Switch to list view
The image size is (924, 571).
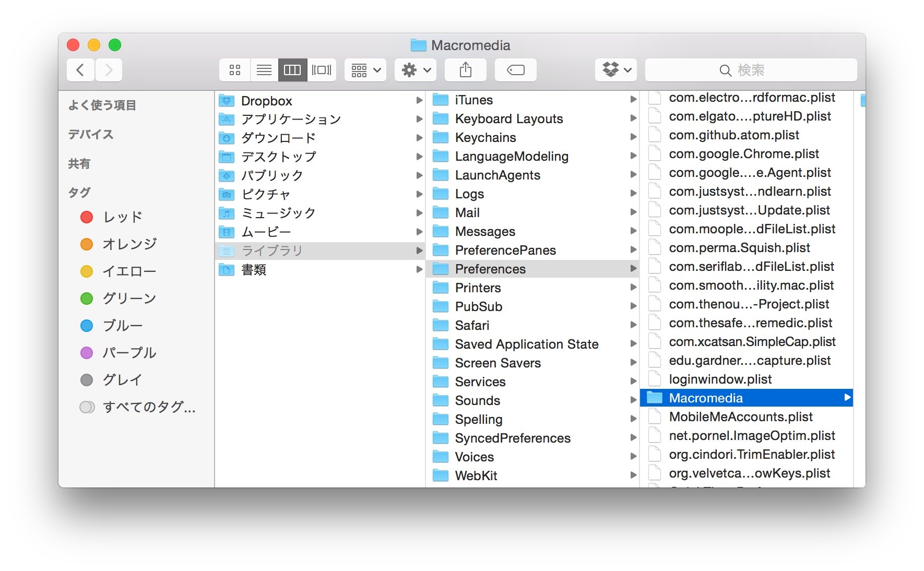(264, 70)
